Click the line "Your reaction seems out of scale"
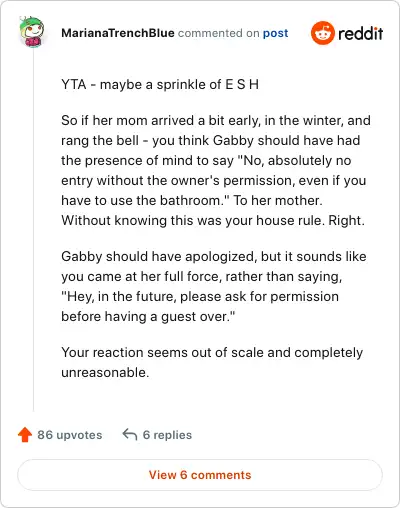 click(212, 352)
